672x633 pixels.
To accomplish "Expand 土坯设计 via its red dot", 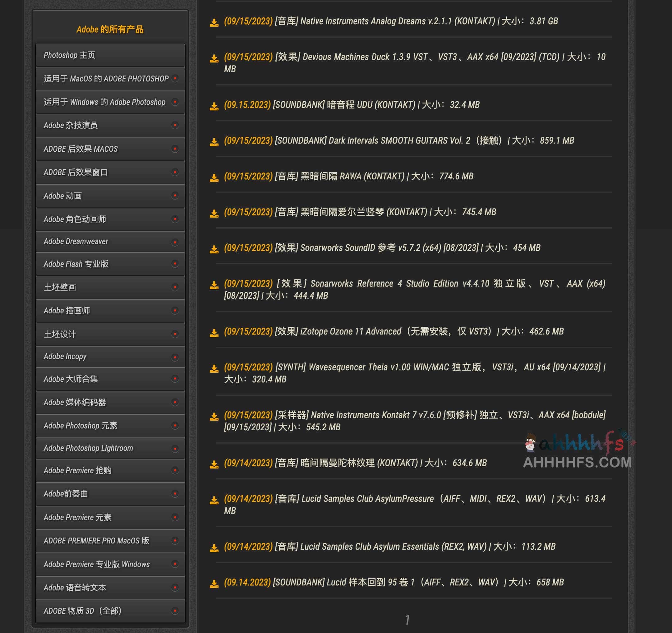I will click(x=175, y=334).
